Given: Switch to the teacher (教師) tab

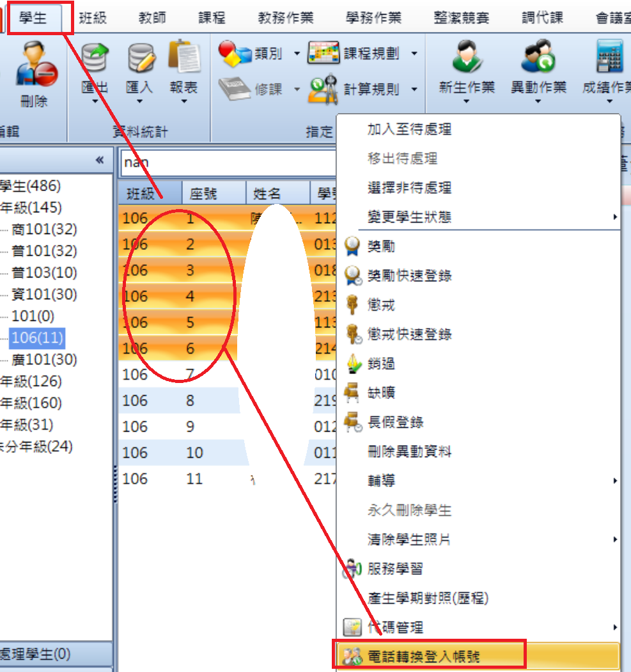Looking at the screenshot, I should (152, 18).
